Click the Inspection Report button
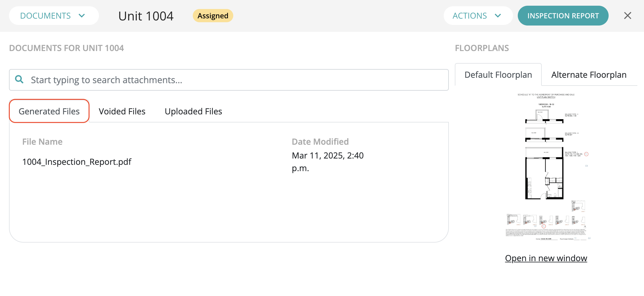The width and height of the screenshot is (644, 296). tap(563, 16)
